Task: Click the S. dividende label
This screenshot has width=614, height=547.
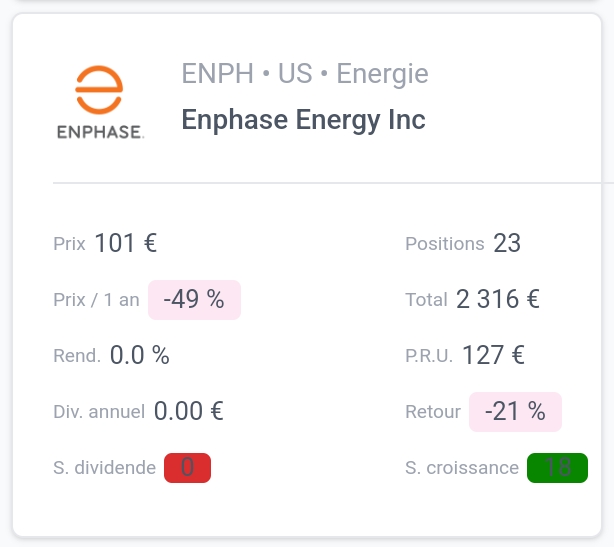Action: 104,468
